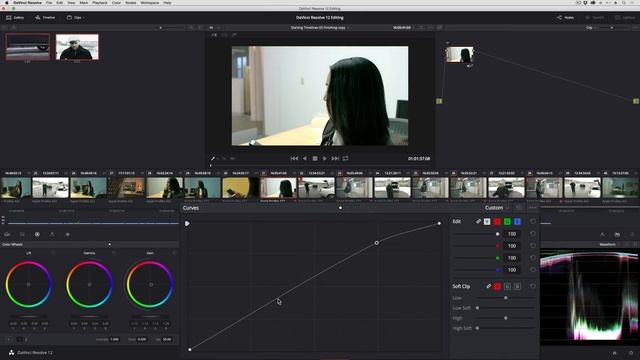Select upper curve control point
This screenshot has width=640, height=360.
pyautogui.click(x=376, y=243)
